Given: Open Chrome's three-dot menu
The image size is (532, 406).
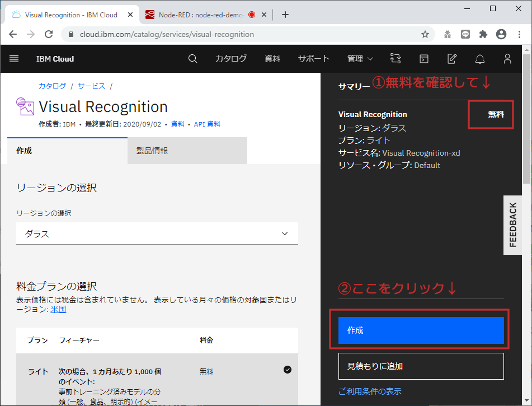Looking at the screenshot, I should coord(521,34).
